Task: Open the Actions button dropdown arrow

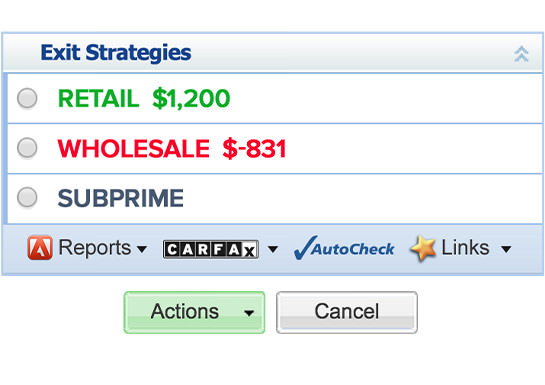Action: pyautogui.click(x=249, y=313)
